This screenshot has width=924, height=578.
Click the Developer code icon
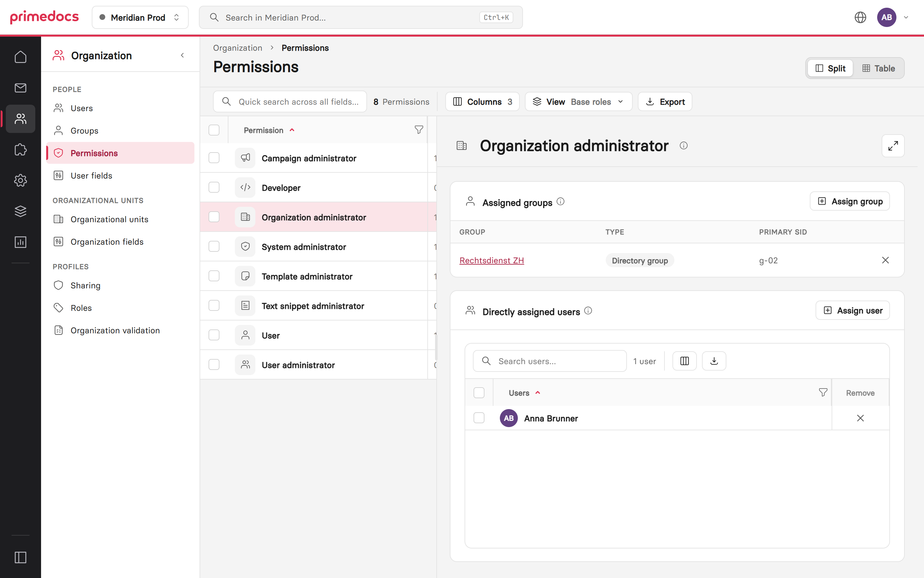pyautogui.click(x=245, y=187)
